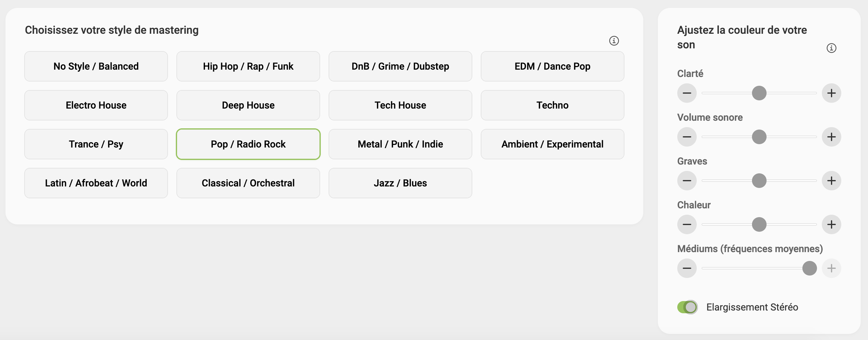Click the Clarté slider handle
Screen dimensions: 868x340
(759, 93)
